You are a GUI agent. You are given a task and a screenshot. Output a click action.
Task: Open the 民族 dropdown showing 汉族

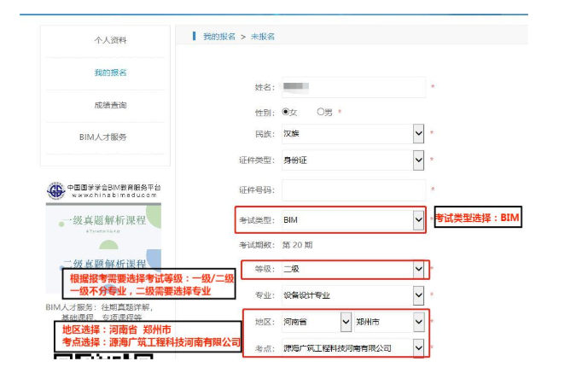pos(352,134)
